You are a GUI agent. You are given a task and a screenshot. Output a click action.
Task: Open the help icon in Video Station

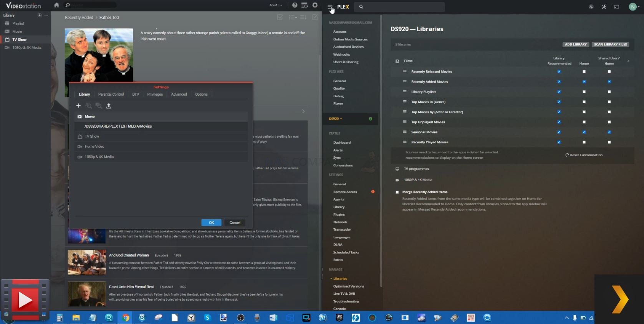[295, 5]
